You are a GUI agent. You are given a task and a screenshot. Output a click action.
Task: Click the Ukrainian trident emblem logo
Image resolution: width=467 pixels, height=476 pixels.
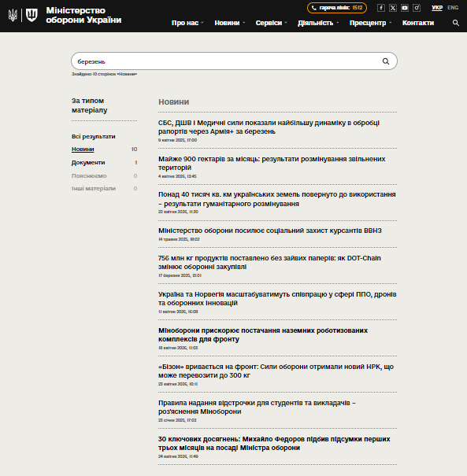[x=13, y=15]
